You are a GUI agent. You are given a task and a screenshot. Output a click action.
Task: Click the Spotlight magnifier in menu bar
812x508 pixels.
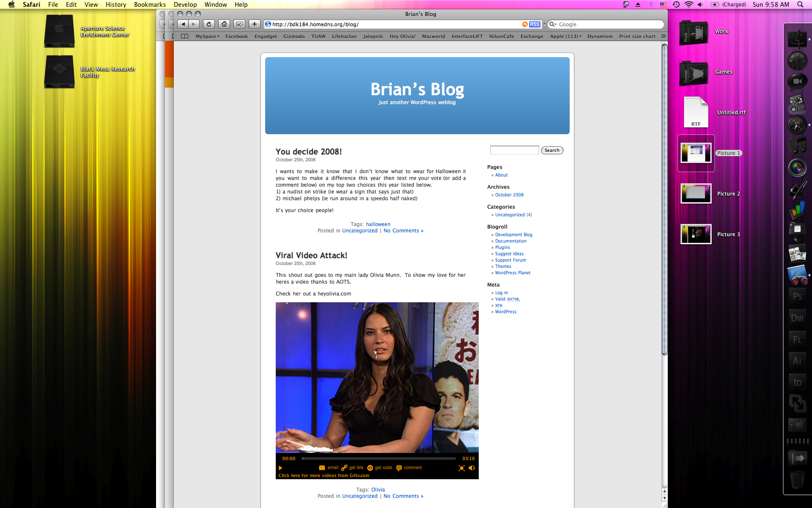800,5
